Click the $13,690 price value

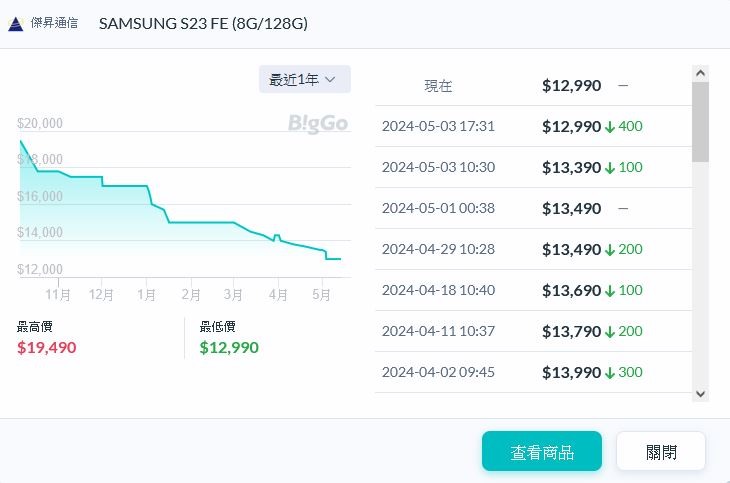tap(571, 290)
